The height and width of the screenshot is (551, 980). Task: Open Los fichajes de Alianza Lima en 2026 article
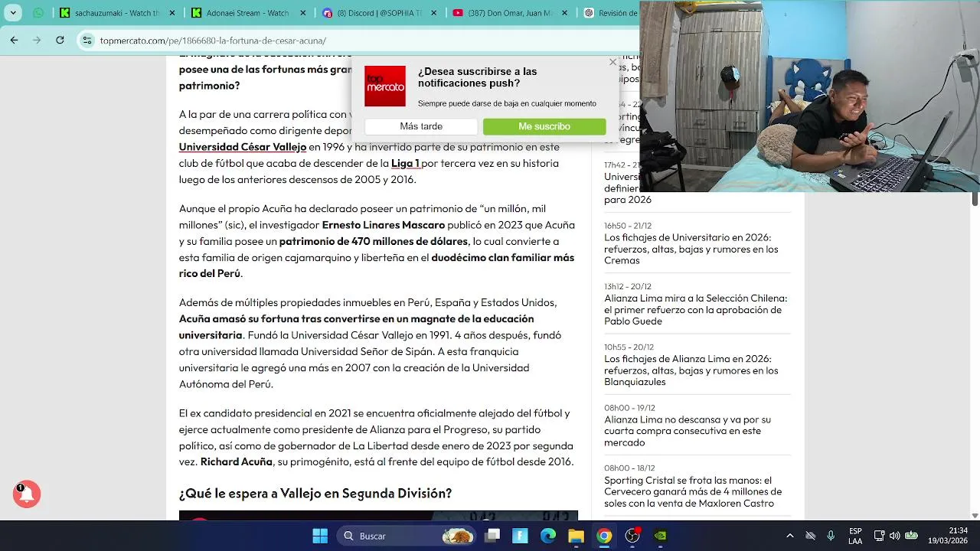click(691, 370)
